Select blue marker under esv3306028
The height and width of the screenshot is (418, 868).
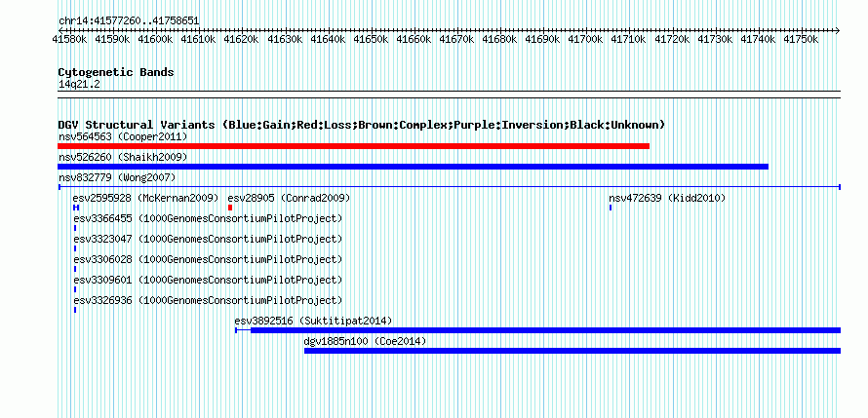click(75, 269)
